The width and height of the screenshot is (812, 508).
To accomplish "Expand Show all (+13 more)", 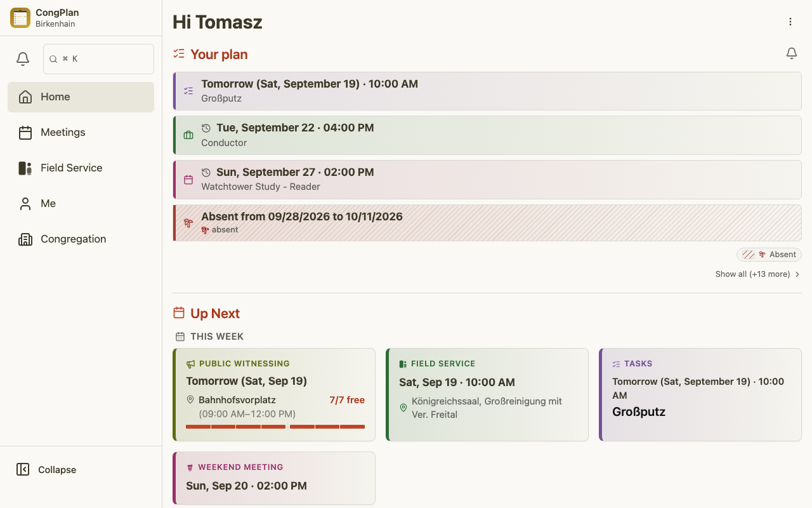I will (758, 274).
